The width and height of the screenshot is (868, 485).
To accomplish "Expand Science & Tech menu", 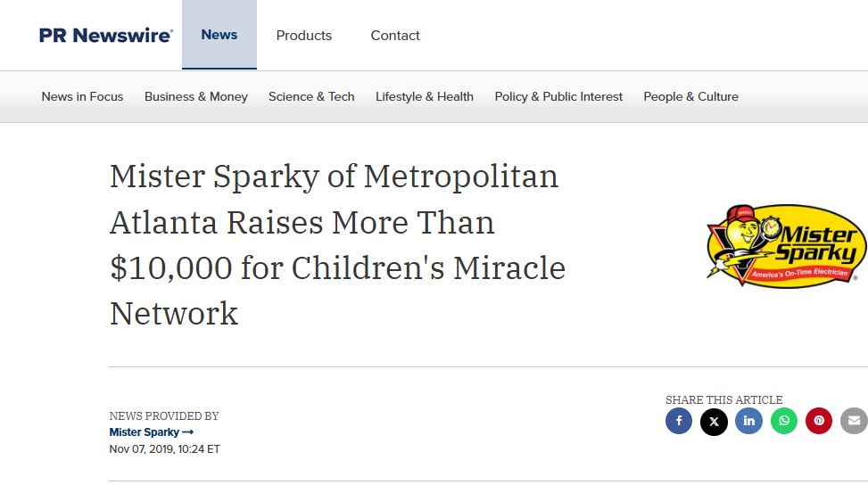I will [x=311, y=96].
